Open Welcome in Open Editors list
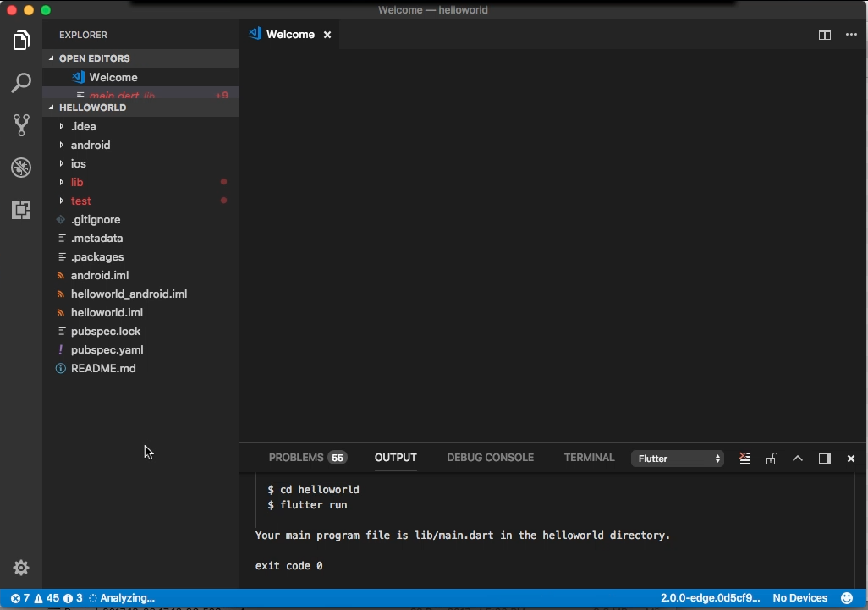 coord(140,78)
